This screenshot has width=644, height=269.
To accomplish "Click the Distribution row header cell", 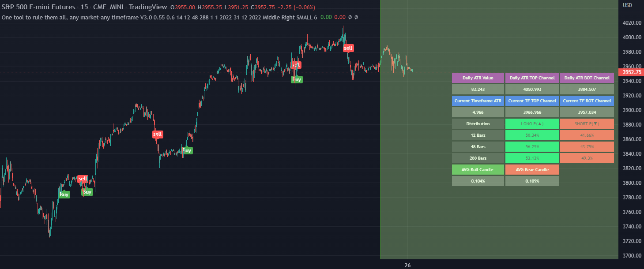I will point(478,124).
